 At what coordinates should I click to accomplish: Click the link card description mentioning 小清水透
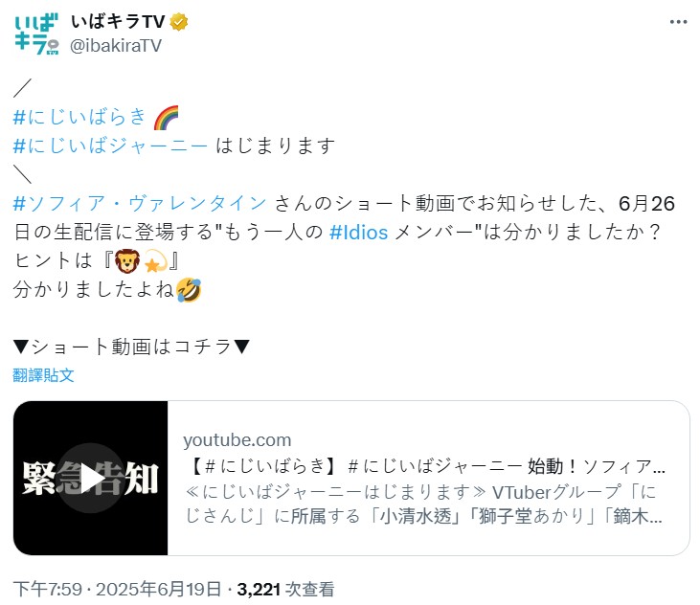click(x=423, y=504)
